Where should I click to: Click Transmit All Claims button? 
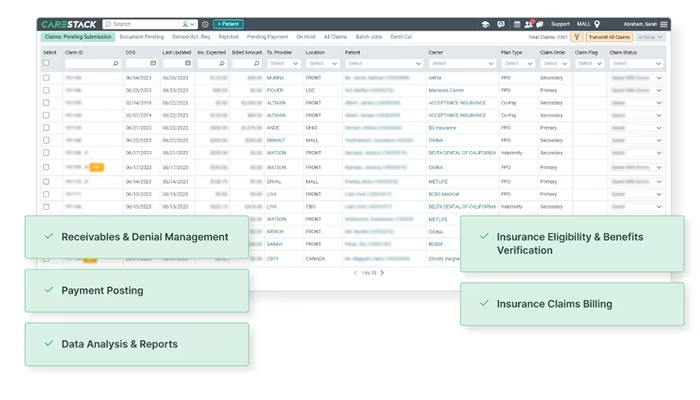point(609,37)
